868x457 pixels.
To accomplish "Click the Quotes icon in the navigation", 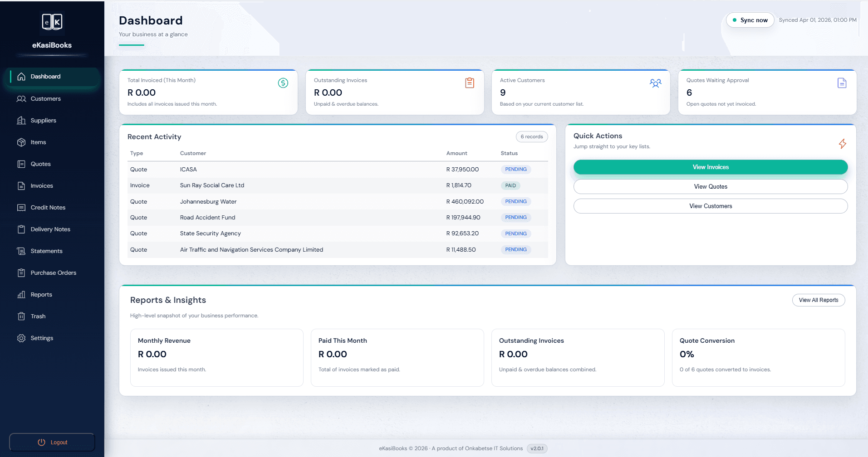I will pos(21,164).
